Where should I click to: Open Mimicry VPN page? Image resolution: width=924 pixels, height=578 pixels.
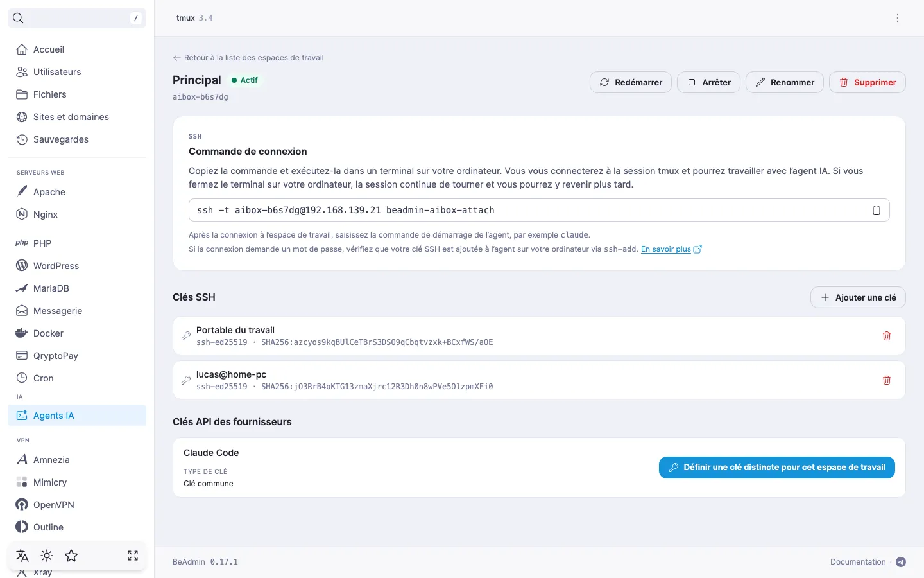tap(77, 482)
